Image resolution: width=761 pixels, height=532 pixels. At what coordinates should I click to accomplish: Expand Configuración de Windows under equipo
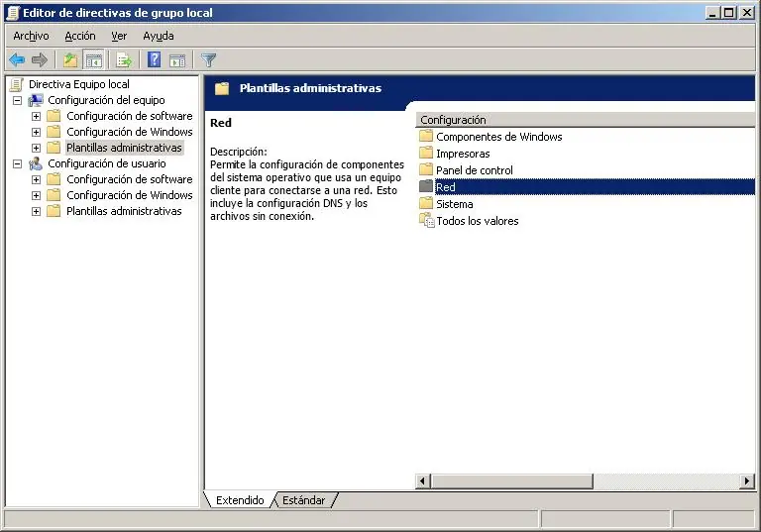[x=36, y=132]
